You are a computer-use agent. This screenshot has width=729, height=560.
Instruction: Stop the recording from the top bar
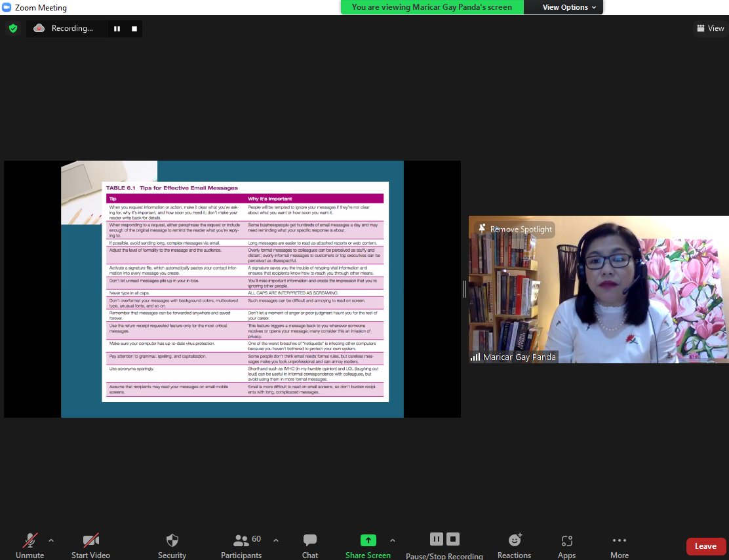(134, 29)
